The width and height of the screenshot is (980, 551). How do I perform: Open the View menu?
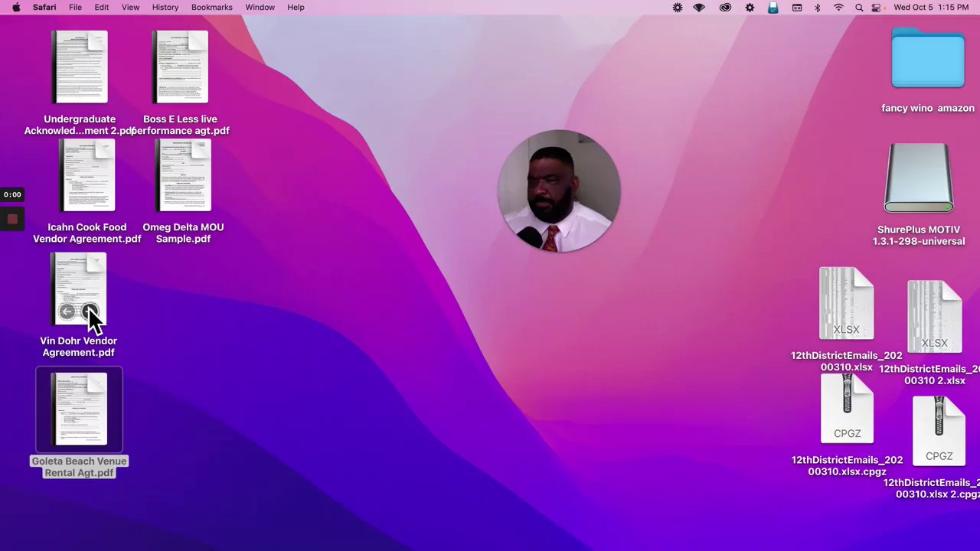[130, 8]
